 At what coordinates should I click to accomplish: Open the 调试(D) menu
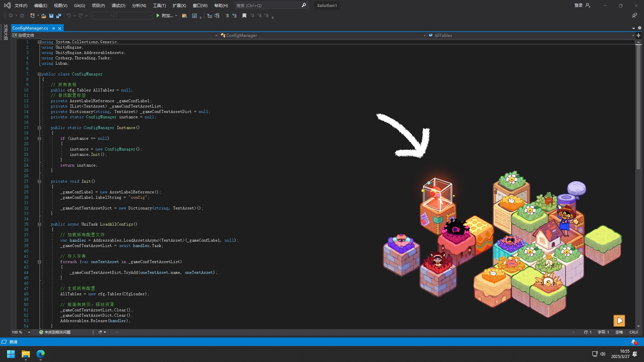(118, 5)
